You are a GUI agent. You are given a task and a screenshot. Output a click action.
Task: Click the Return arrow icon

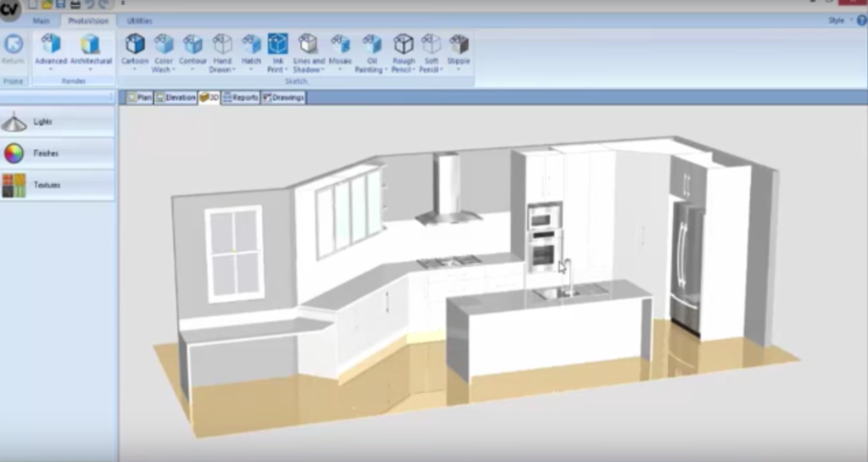14,44
